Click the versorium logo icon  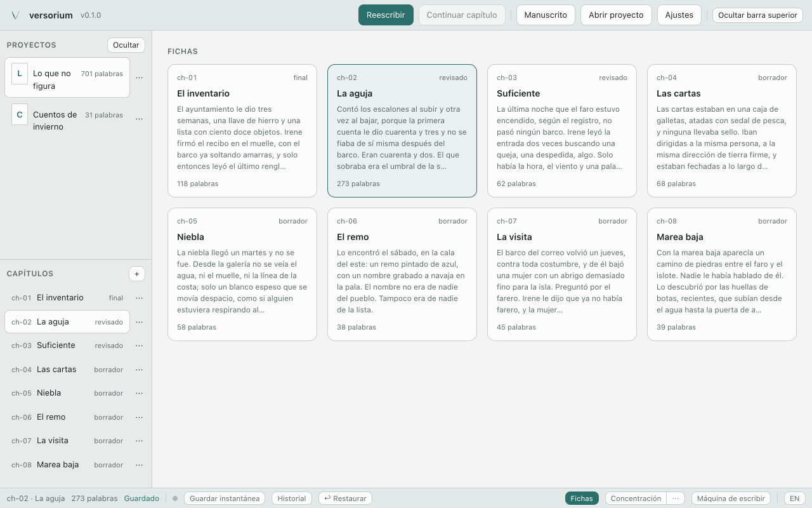tap(16, 15)
